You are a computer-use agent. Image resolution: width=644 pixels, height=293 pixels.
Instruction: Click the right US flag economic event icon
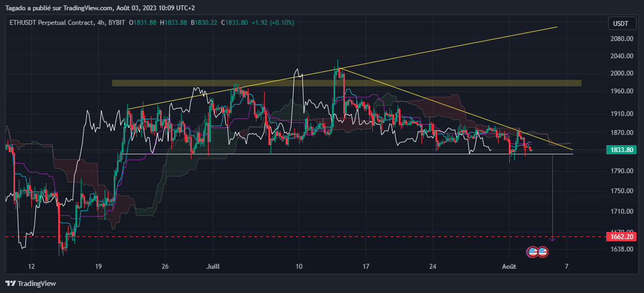[x=543, y=252]
